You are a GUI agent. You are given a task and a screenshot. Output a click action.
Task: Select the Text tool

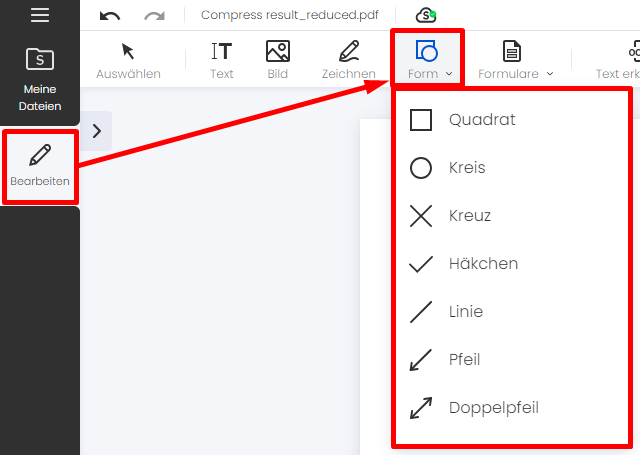pos(222,60)
